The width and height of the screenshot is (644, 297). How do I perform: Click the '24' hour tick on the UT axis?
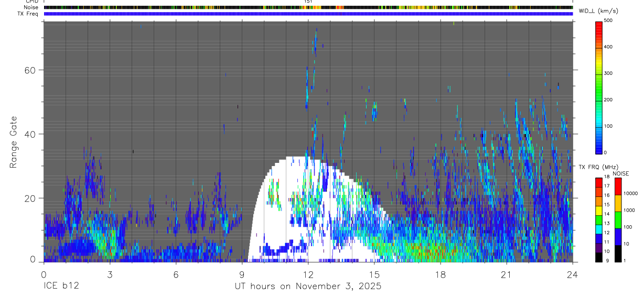pos(573,274)
